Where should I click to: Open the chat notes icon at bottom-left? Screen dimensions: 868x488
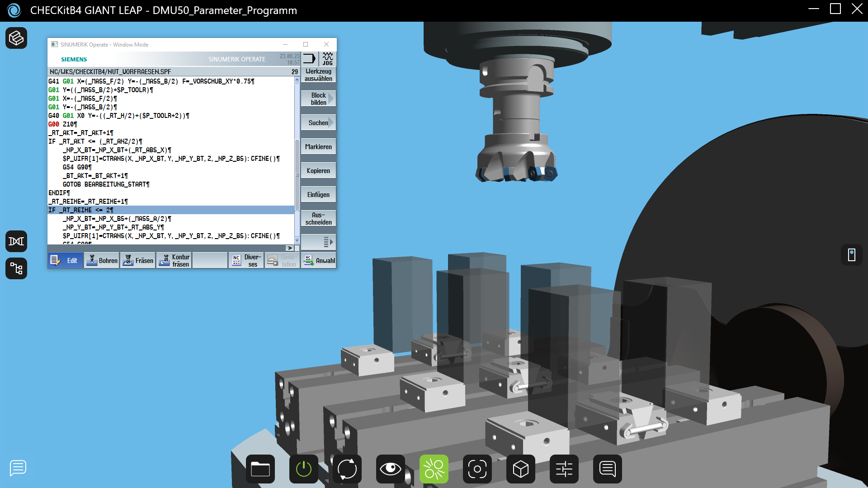coord(18,468)
